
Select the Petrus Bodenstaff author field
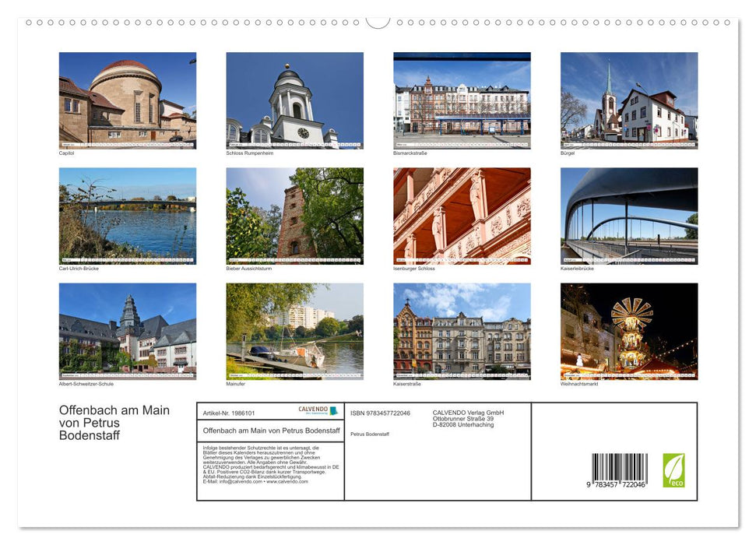371,434
